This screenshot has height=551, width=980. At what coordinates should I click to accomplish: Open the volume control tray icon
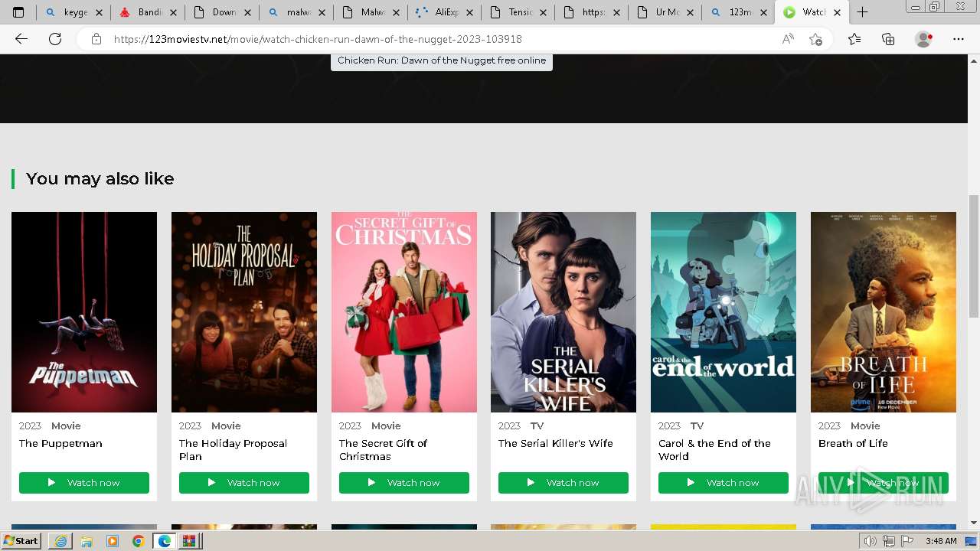point(871,541)
